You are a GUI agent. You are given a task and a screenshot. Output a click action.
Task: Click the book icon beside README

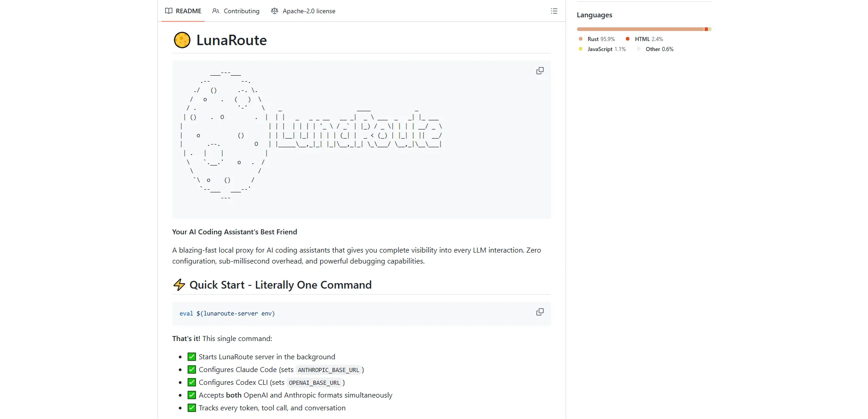click(x=169, y=11)
